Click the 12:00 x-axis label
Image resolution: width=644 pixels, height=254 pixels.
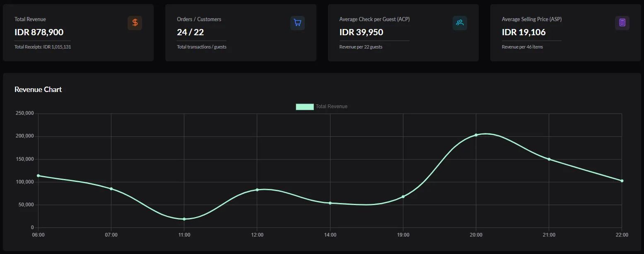click(x=257, y=235)
